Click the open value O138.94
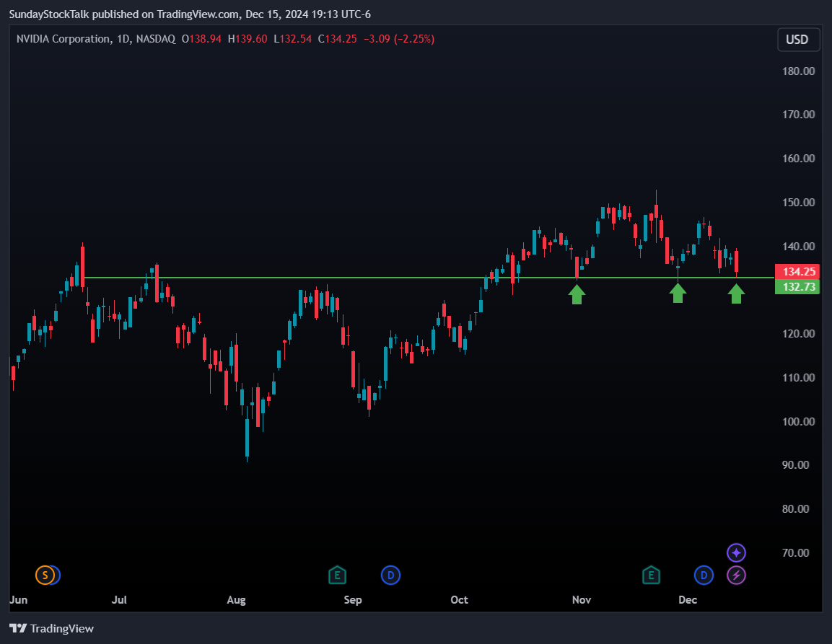Viewport: 832px width, 644px height. [201, 39]
